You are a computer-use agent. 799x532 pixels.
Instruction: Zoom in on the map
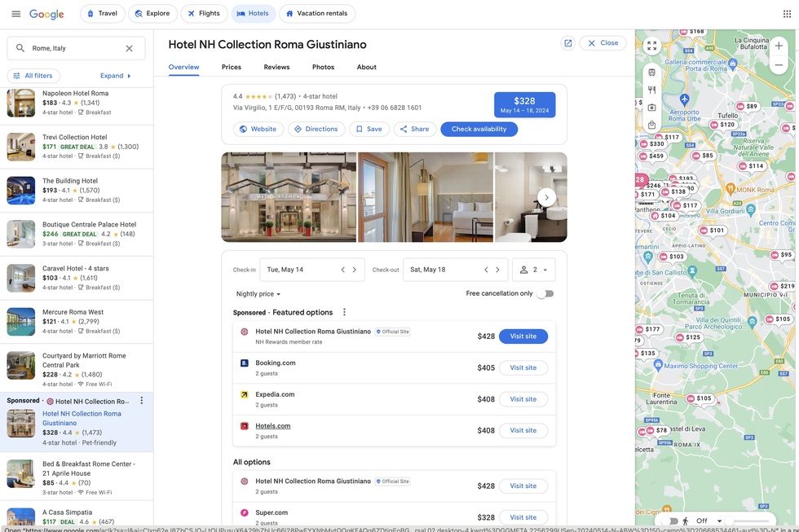coord(779,46)
